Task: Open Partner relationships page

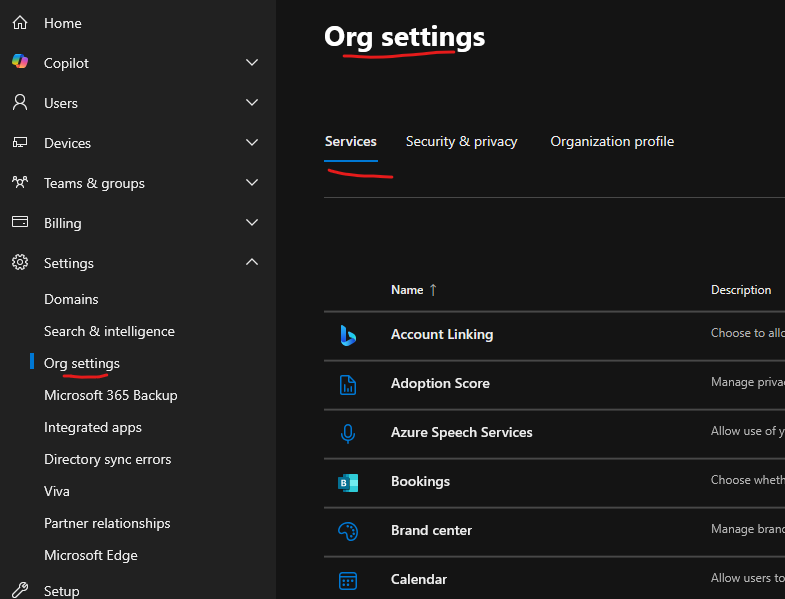Action: [107, 523]
